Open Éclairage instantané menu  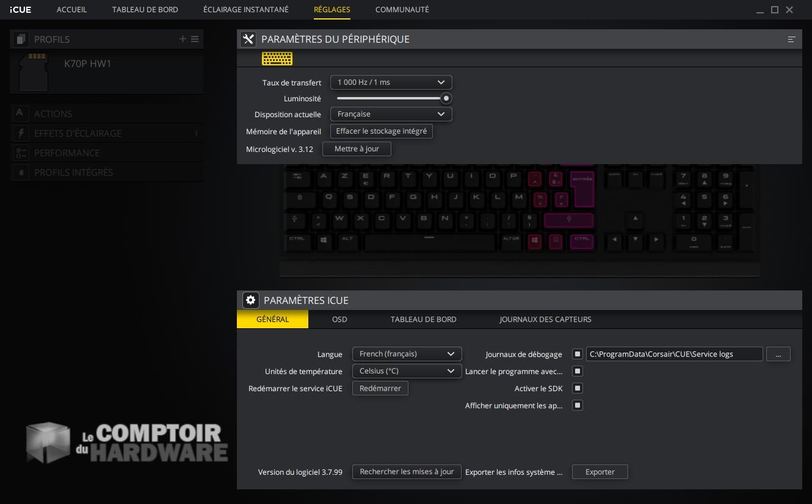(246, 10)
